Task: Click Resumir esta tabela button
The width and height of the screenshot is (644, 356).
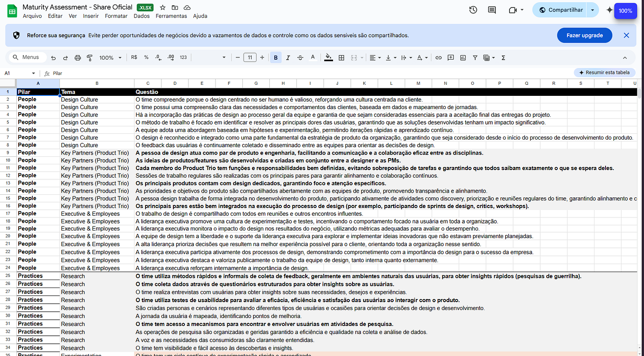Action: 605,72
